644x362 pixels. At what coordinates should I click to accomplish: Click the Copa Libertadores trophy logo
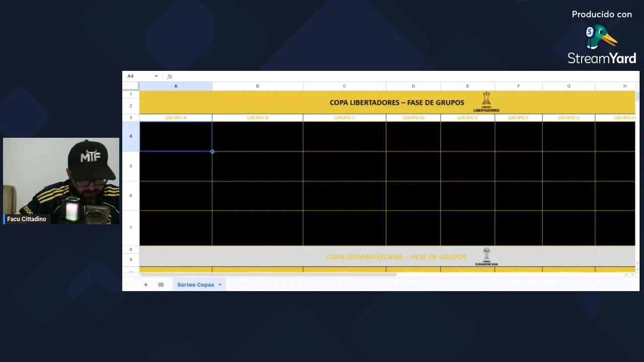pyautogui.click(x=486, y=102)
